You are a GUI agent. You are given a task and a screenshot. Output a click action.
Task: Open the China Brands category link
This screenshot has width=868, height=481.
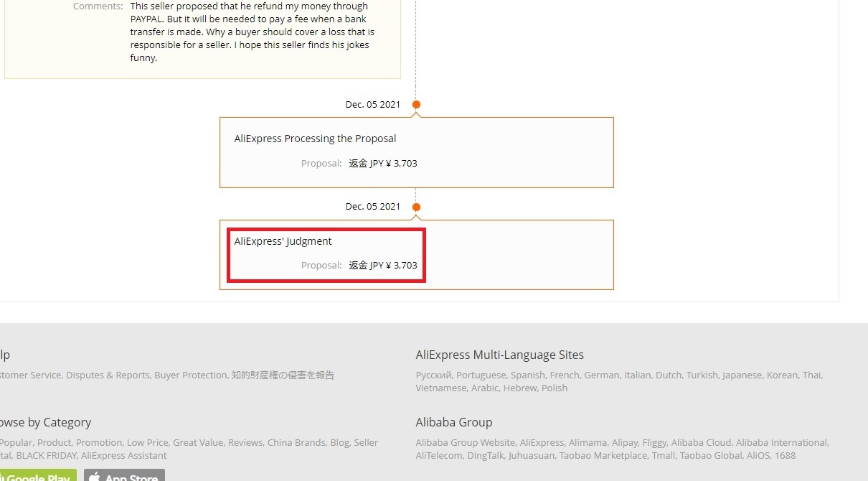pos(296,442)
